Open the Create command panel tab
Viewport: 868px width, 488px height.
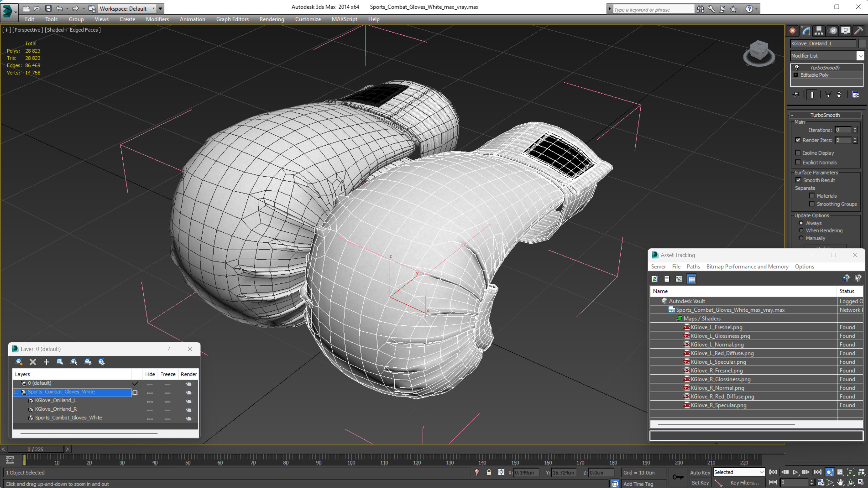point(793,31)
